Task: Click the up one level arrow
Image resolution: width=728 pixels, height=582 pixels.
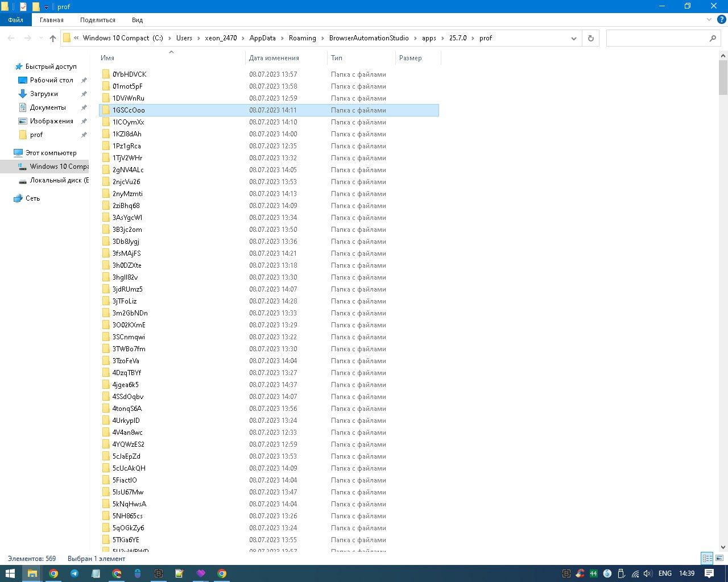Action: point(53,38)
